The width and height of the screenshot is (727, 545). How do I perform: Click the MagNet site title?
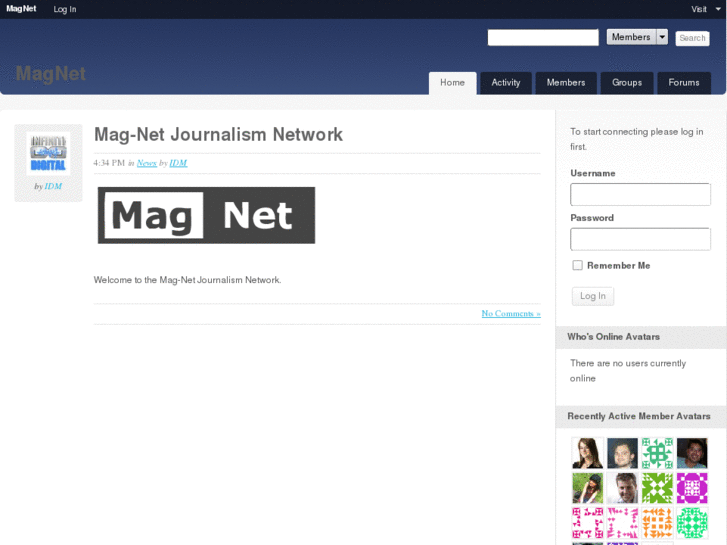tap(51, 73)
